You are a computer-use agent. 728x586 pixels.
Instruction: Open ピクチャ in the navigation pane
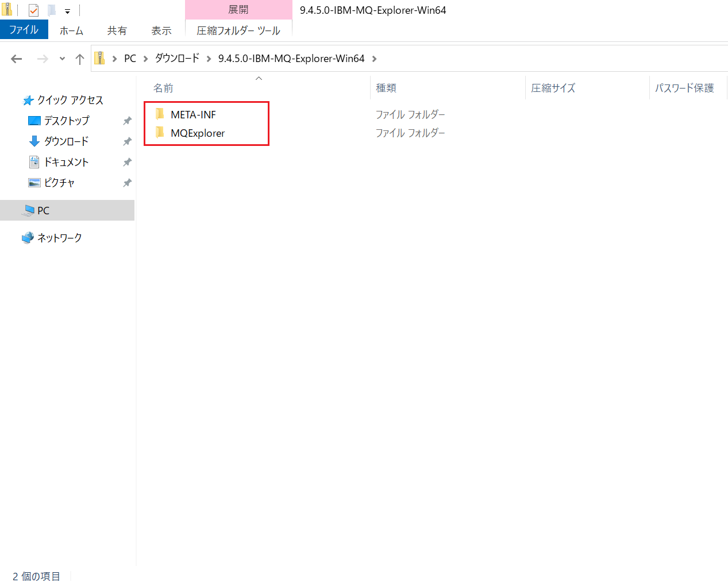(59, 183)
